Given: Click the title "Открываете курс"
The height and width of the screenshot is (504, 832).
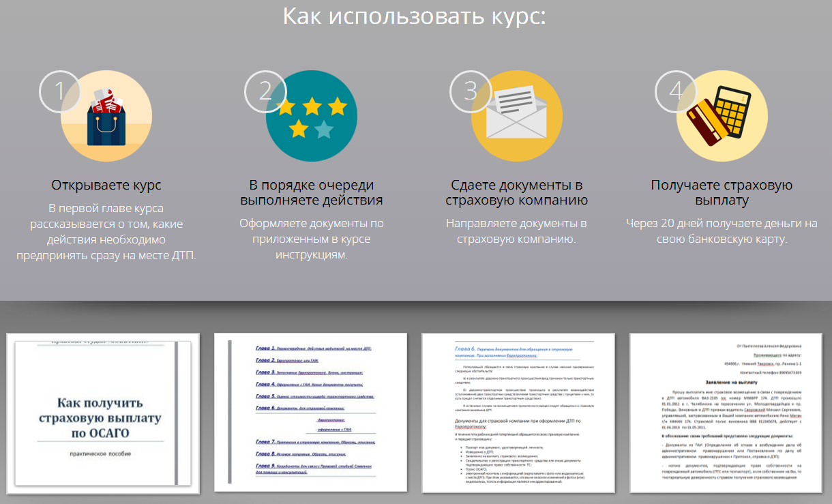Looking at the screenshot, I should (x=106, y=185).
